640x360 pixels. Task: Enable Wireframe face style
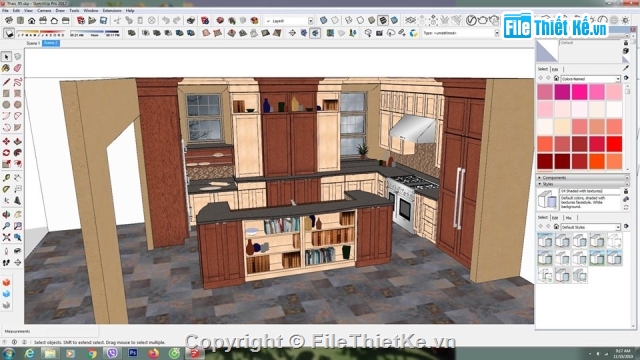(349, 20)
